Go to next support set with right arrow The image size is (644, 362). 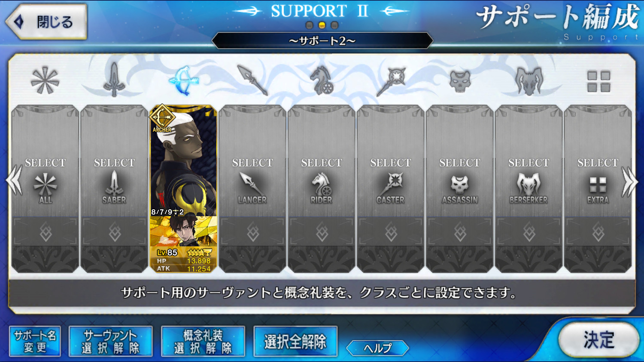(630, 182)
